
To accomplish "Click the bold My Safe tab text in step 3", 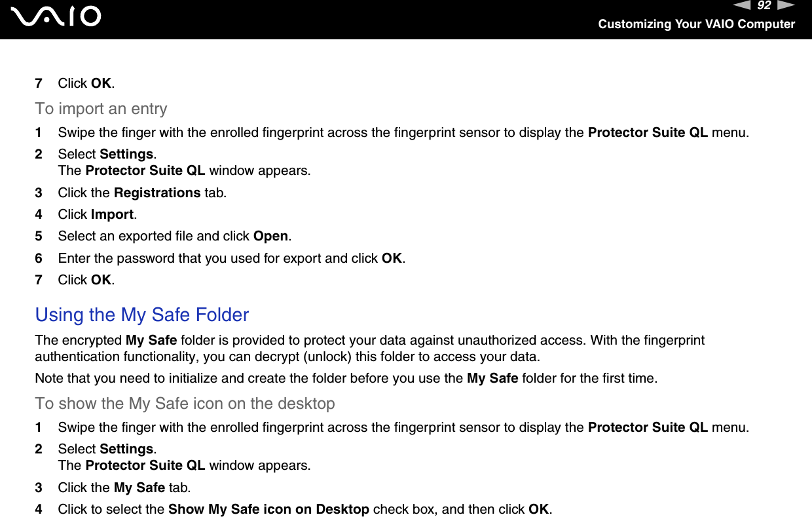I will [x=139, y=488].
